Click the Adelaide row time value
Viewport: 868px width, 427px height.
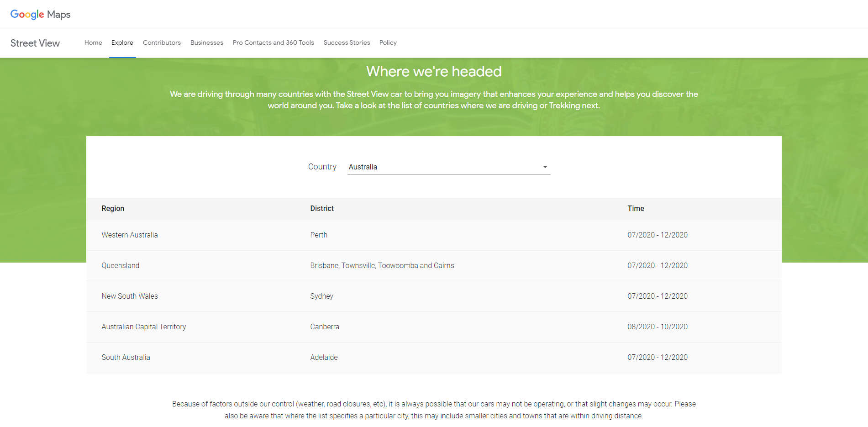point(658,357)
